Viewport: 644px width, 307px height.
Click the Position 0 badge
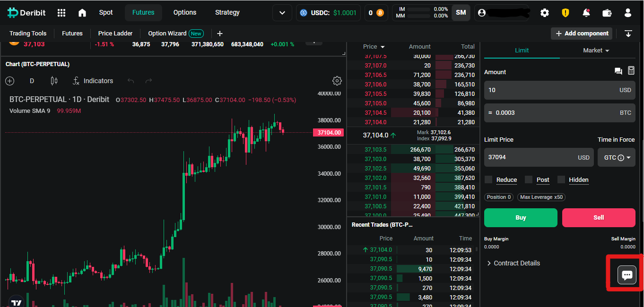pyautogui.click(x=499, y=197)
